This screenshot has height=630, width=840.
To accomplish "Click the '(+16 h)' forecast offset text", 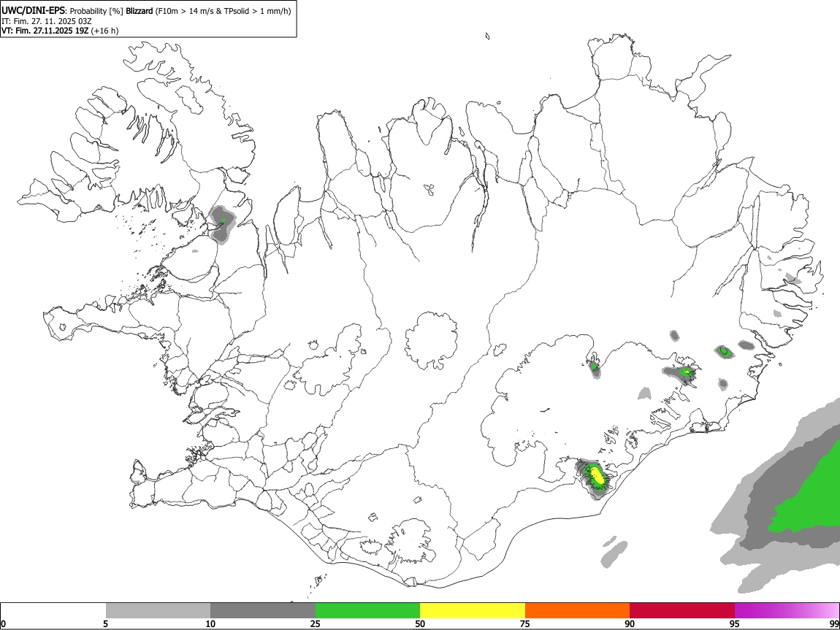I will tap(105, 31).
